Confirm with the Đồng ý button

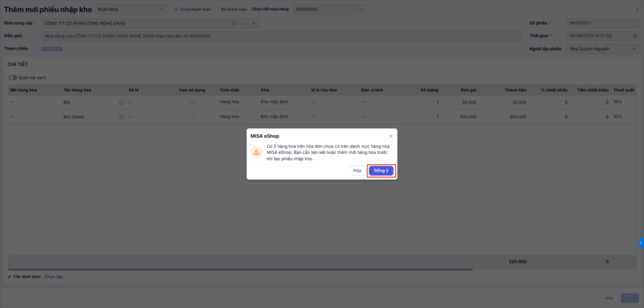pyautogui.click(x=380, y=171)
